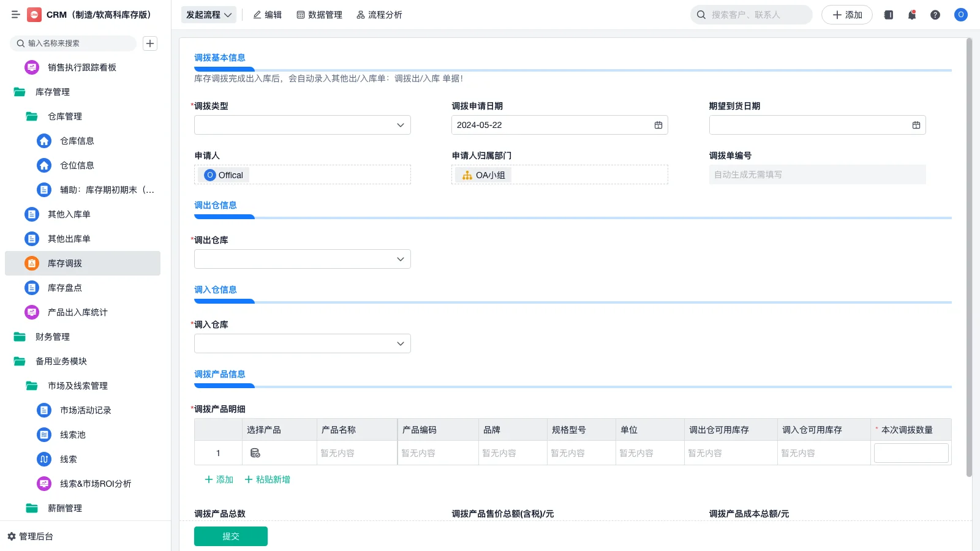
Task: Click the 粘贴新增 link below product table
Action: (x=267, y=479)
